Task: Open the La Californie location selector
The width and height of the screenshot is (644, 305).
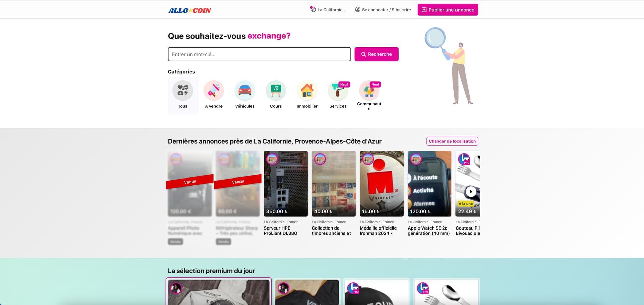Action: pyautogui.click(x=329, y=10)
